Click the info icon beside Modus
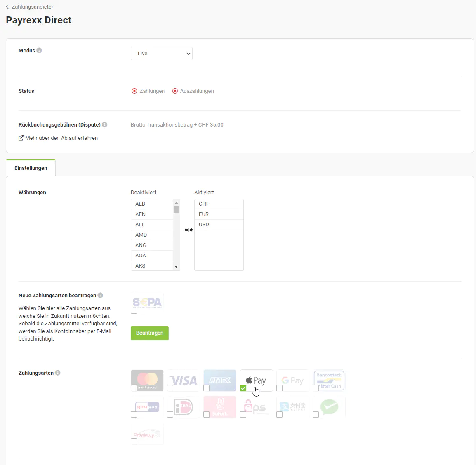Image resolution: width=476 pixels, height=465 pixels. pyautogui.click(x=39, y=51)
